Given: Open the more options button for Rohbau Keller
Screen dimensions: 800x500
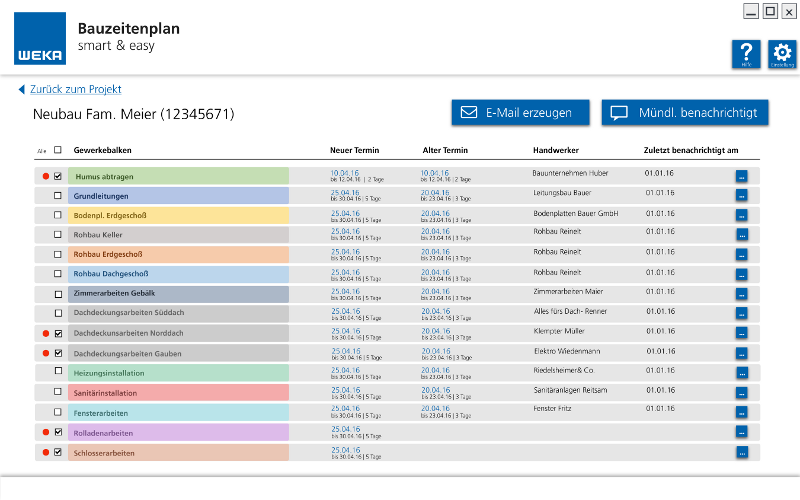Looking at the screenshot, I should coord(741,235).
